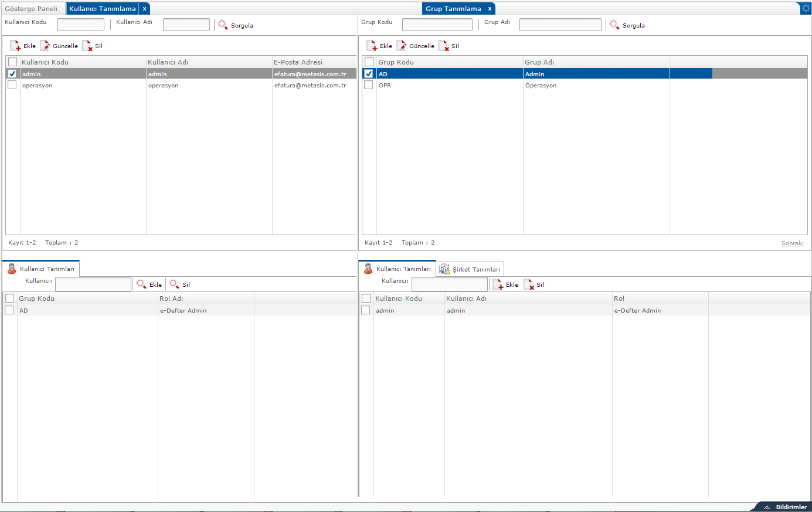Sort by Kullanıcı Kodu column in user list
The image size is (812, 512).
click(x=83, y=62)
